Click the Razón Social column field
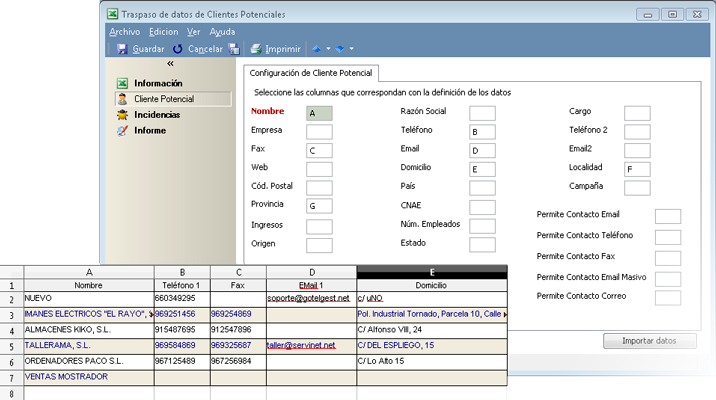 (482, 113)
